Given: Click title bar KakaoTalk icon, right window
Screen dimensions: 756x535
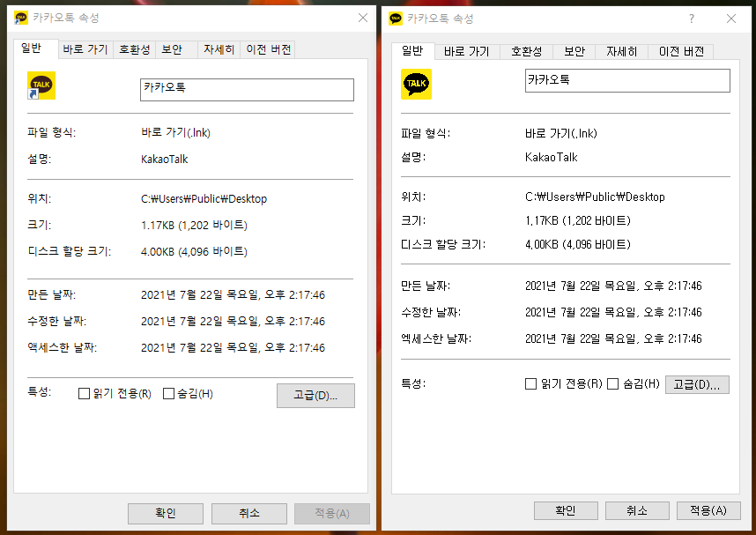Looking at the screenshot, I should (x=396, y=19).
